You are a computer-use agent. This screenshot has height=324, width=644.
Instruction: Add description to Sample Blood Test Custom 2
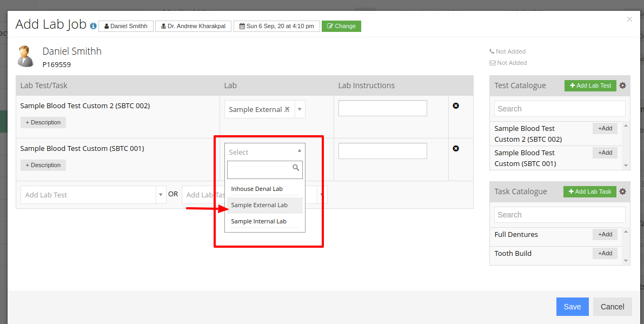click(43, 122)
